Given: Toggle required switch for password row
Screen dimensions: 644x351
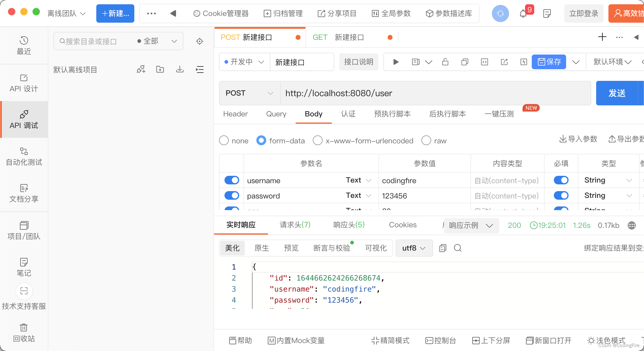Looking at the screenshot, I should [561, 196].
